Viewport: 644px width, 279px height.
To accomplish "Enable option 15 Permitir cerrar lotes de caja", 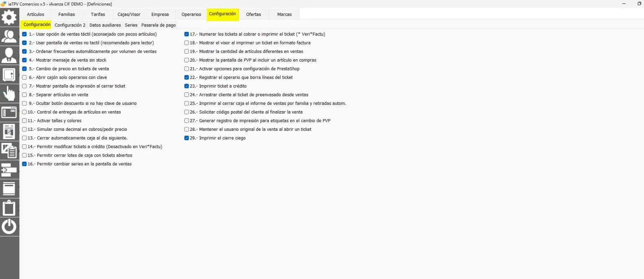I will click(x=24, y=155).
